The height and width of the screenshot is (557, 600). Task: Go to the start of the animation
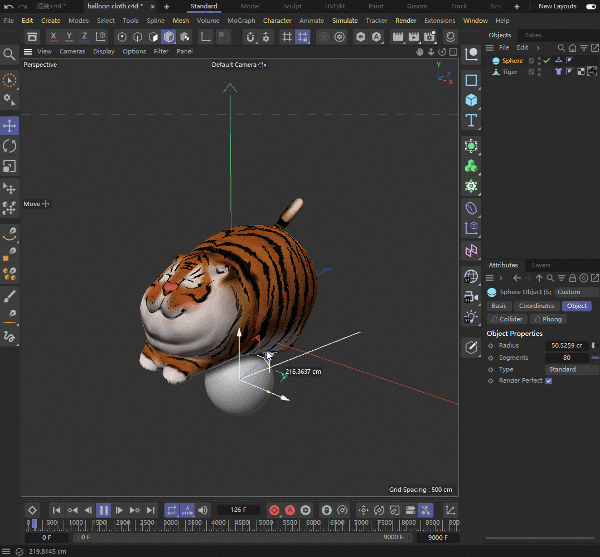pyautogui.click(x=56, y=510)
